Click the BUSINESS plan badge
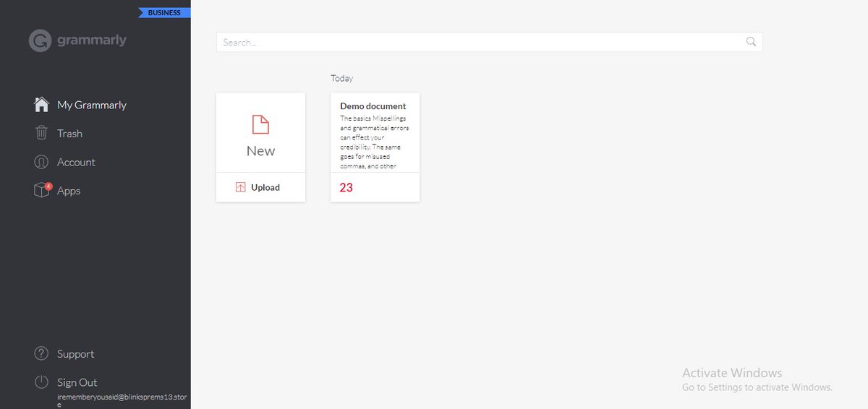 (164, 12)
